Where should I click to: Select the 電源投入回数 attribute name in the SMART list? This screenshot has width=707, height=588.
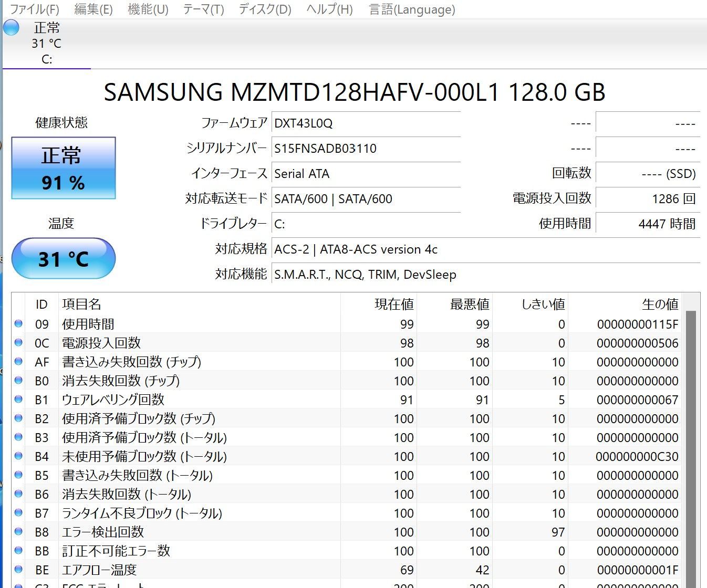pos(101,343)
